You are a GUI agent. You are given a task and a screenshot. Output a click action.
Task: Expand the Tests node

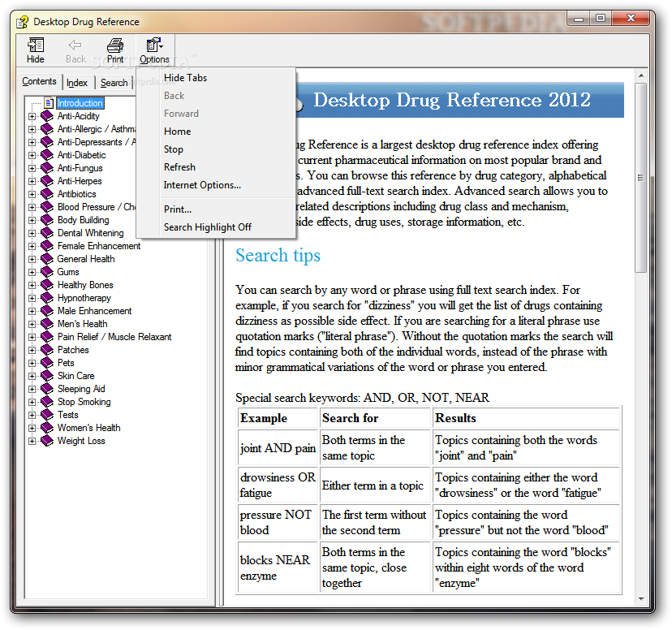pos(32,415)
